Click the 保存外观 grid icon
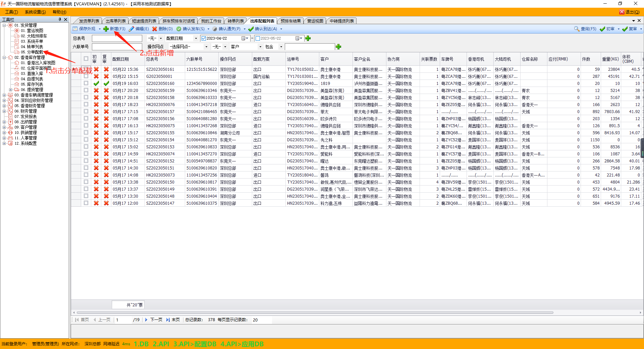 75,29
